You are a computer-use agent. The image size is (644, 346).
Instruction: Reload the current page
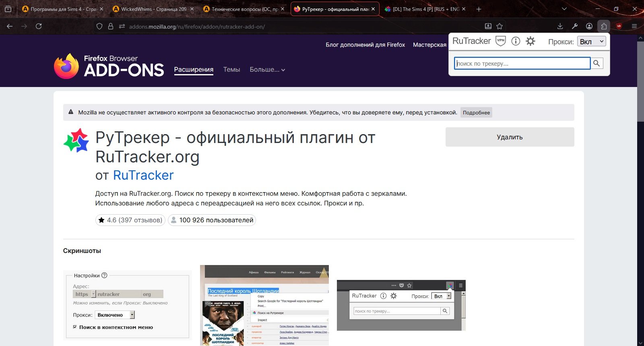39,26
